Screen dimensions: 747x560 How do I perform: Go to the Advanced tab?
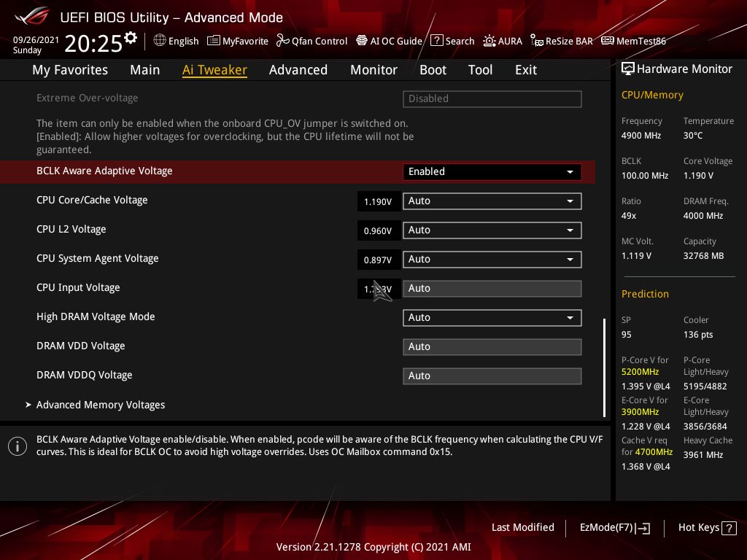click(x=298, y=70)
